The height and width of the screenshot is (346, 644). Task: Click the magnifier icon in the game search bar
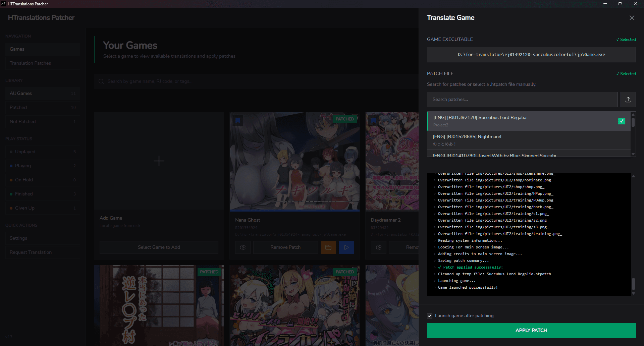(x=101, y=81)
